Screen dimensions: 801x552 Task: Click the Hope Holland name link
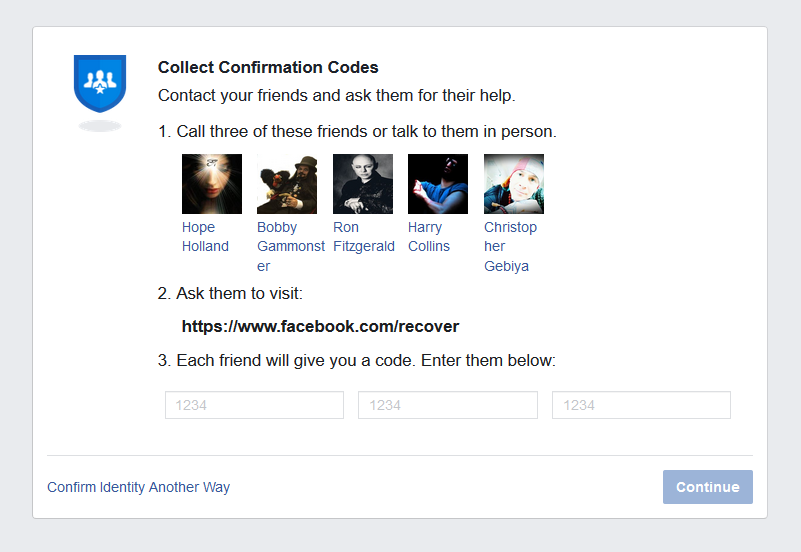[205, 236]
